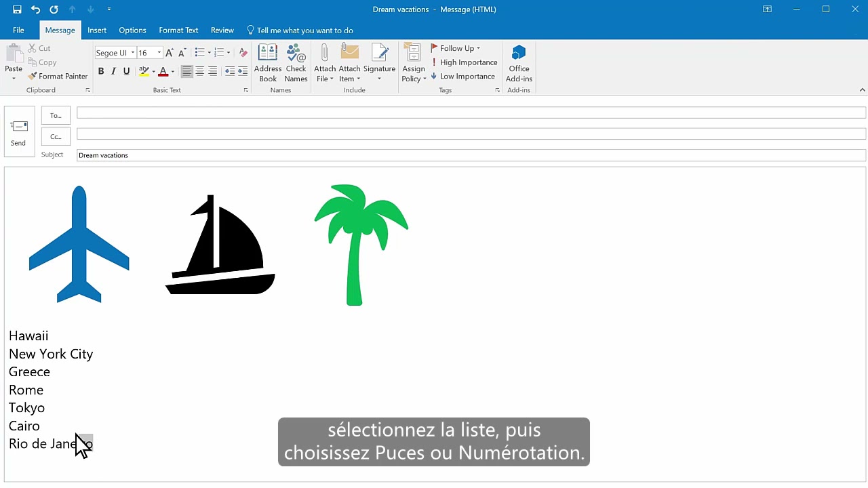Center the text alignment

tap(199, 71)
